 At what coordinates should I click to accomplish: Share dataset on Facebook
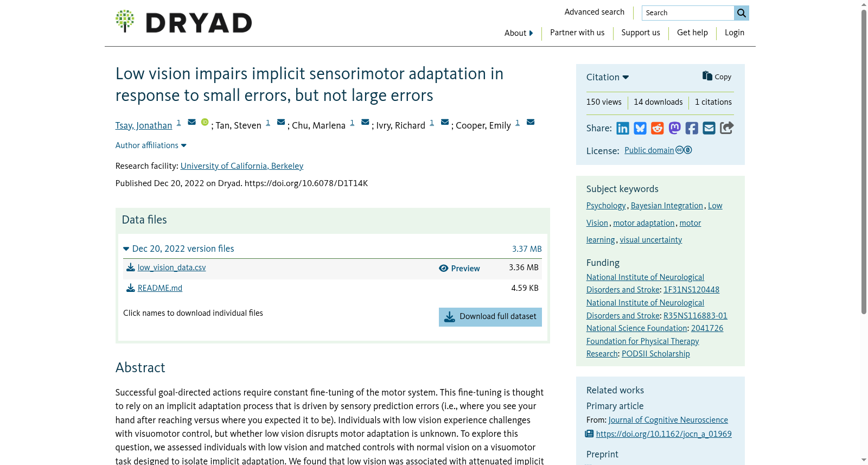(692, 128)
